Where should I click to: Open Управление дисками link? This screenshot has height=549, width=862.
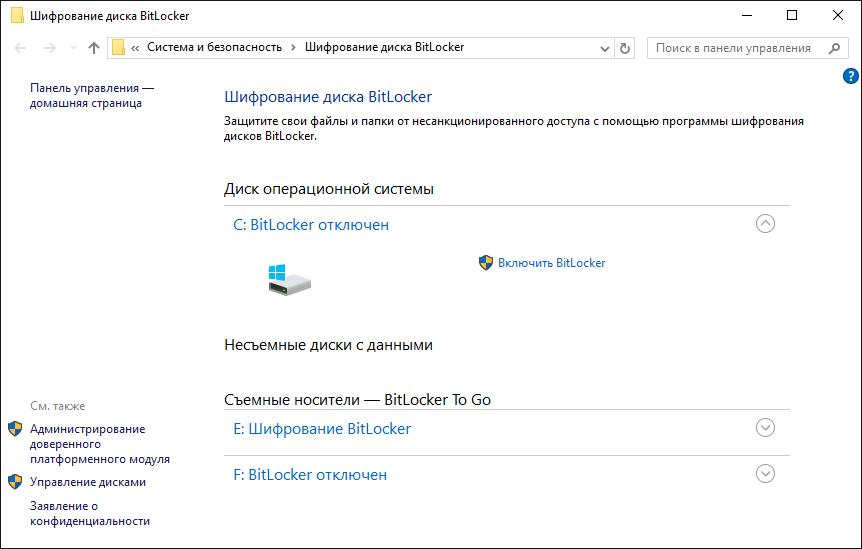pos(88,482)
